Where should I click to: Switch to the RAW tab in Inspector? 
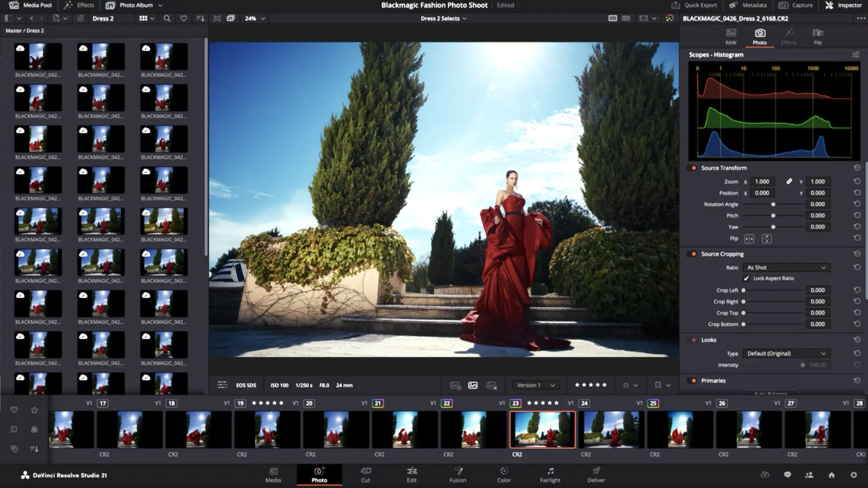click(730, 36)
